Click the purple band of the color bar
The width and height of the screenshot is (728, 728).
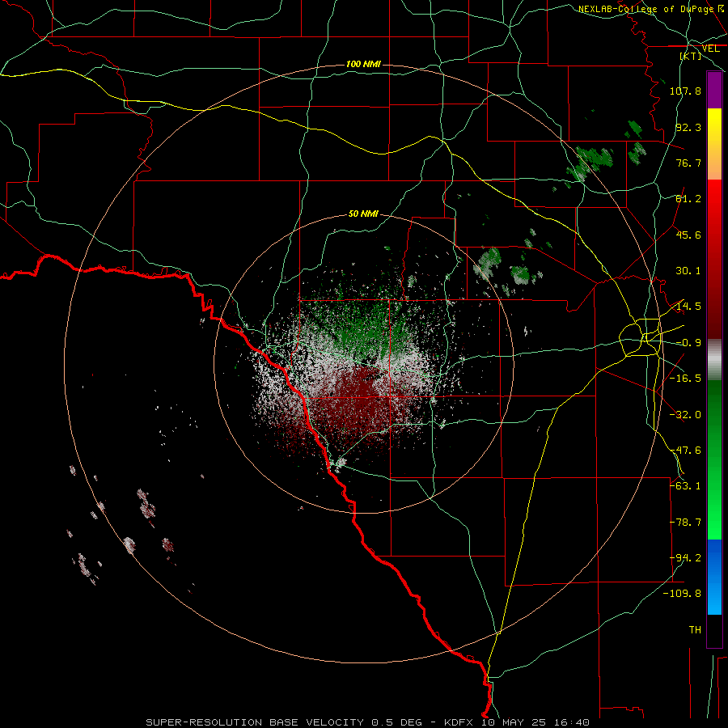[714, 90]
